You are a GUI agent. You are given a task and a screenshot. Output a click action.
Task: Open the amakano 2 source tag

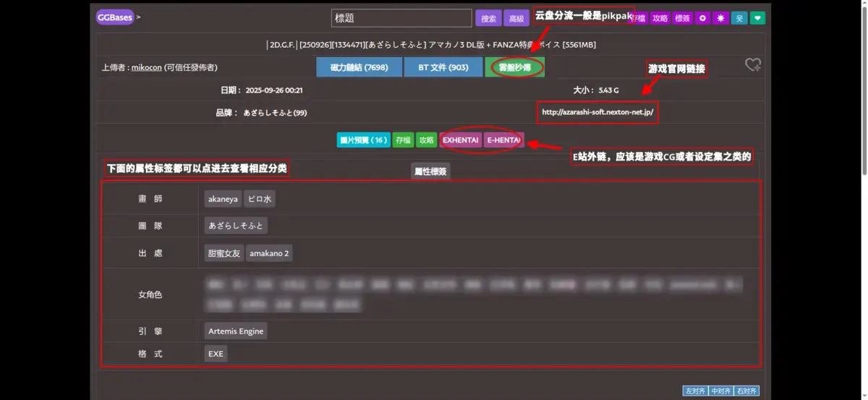(x=269, y=253)
